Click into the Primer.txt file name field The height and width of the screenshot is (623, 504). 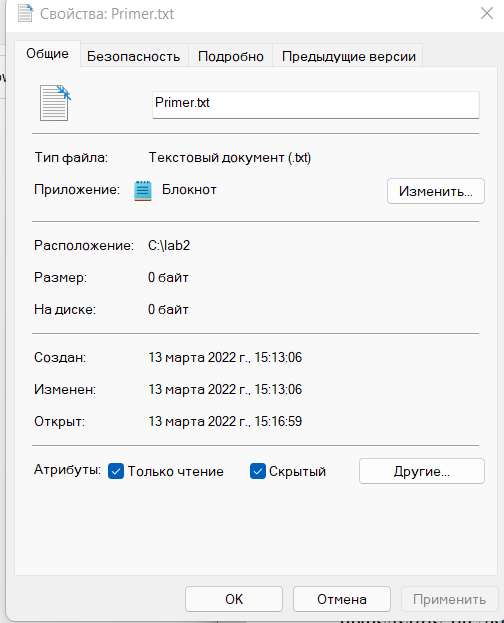pos(316,104)
